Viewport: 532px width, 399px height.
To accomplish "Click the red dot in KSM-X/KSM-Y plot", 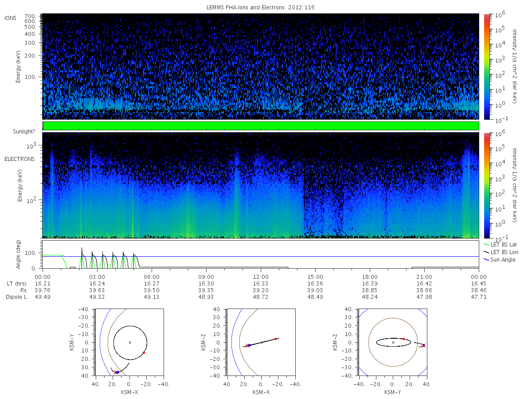I will pos(144,352).
